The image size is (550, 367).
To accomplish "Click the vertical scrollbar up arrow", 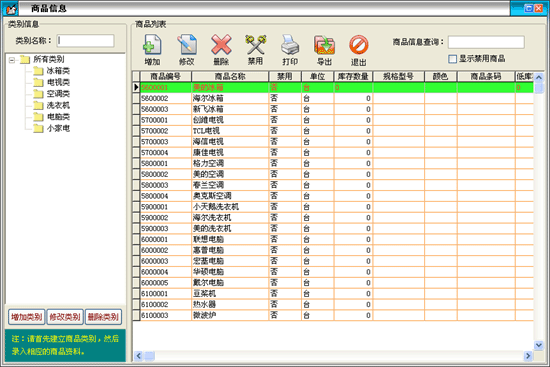I will [x=539, y=77].
